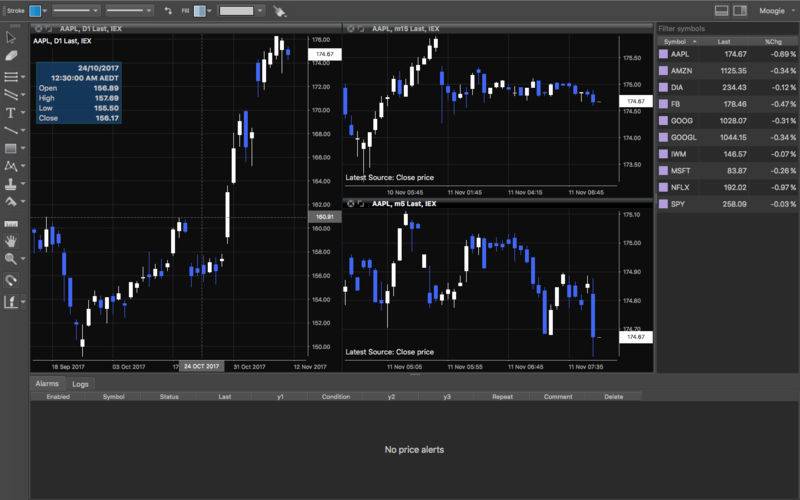Open the Stroke color dropdown arrow
The height and width of the screenshot is (500, 800).
(45, 11)
